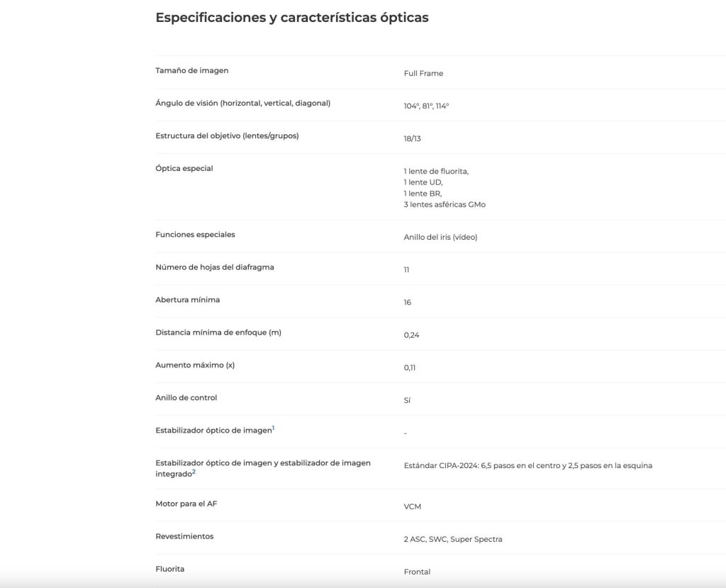Click footnote 1 superscript after Estabilizador óptico de imagen

(x=273, y=428)
